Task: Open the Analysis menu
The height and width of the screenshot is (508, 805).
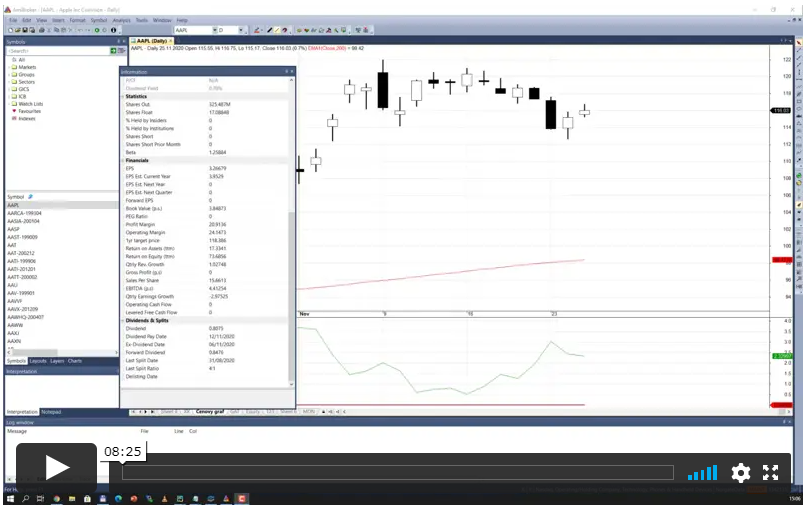Action: click(122, 20)
